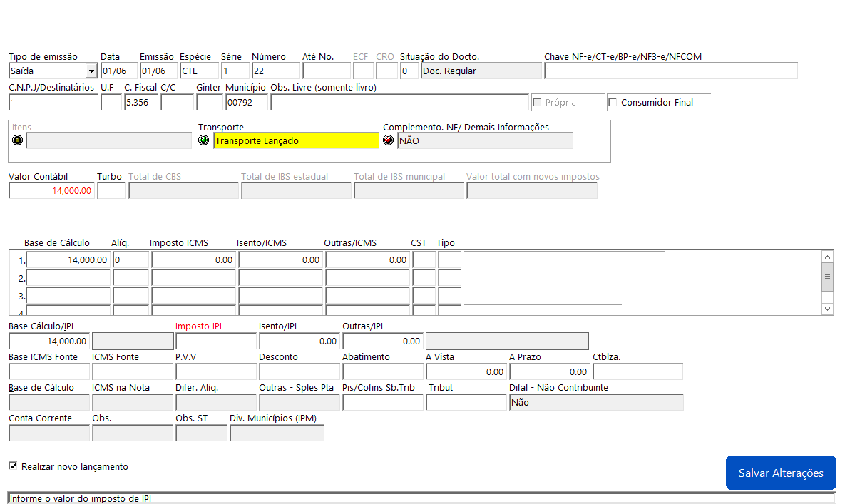Click the Complemento NF field showing NÃO
Viewport: 845px width, 504px height.
485,141
